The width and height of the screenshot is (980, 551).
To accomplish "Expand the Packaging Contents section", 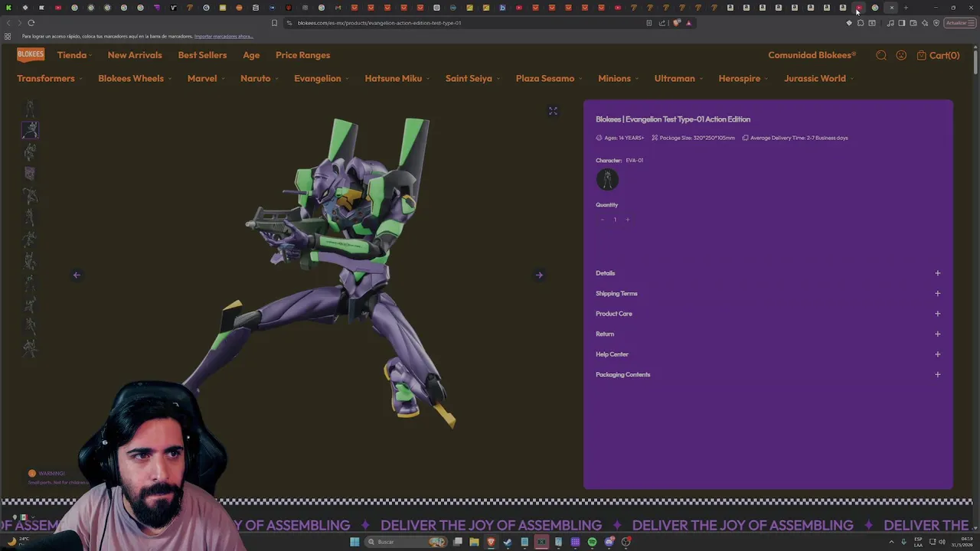I will (768, 374).
